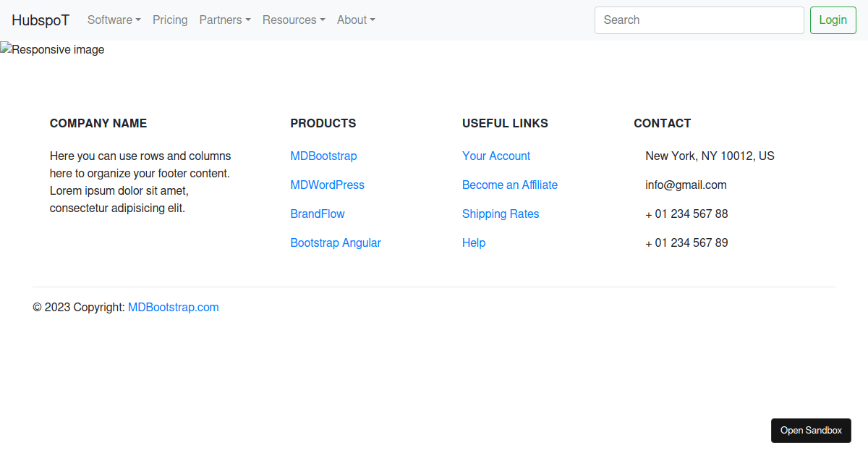This screenshot has height=456, width=868.
Task: View the Shipping Rates link
Action: coord(501,214)
